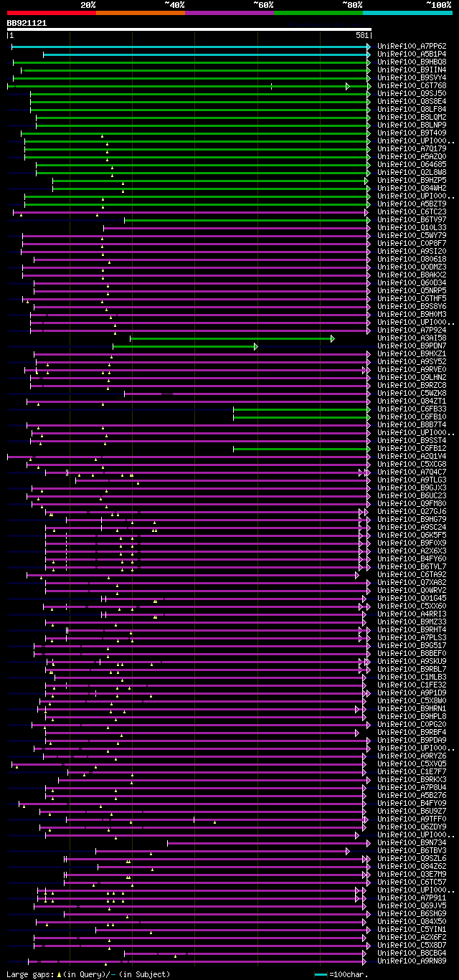Click UniRef100_A9RVE0 label
The height and width of the screenshot is (980, 459).
411,370
